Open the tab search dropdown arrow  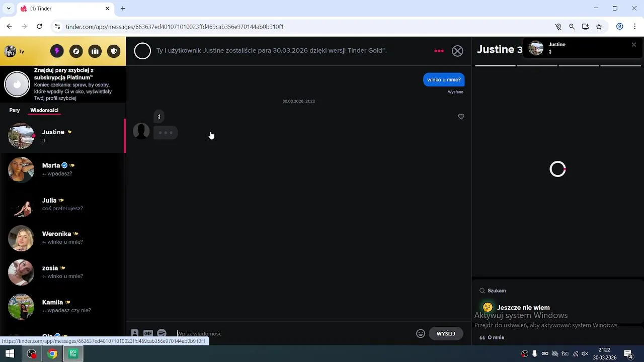[8, 9]
